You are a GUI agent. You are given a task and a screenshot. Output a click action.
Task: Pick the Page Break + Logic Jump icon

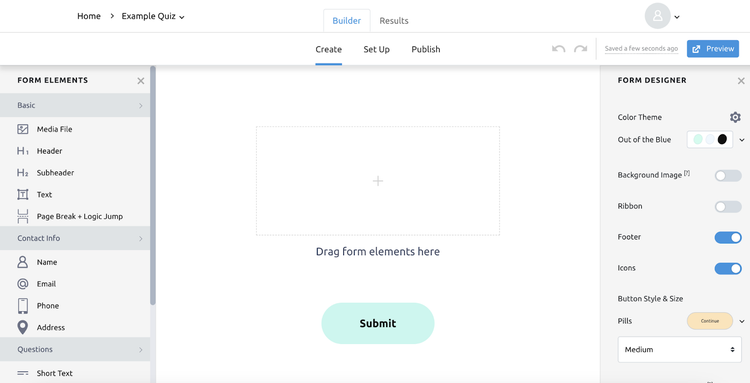(23, 217)
